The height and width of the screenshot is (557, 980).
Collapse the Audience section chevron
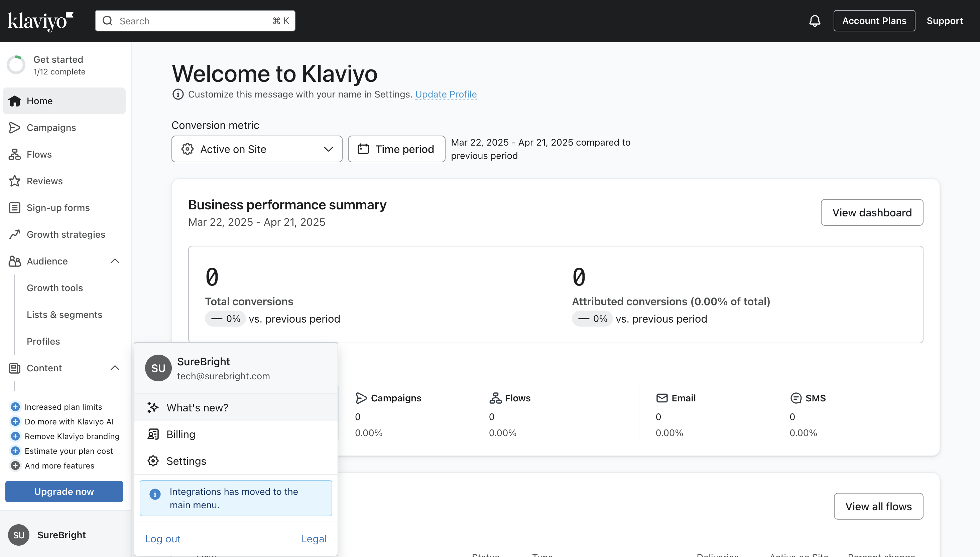[x=115, y=261]
